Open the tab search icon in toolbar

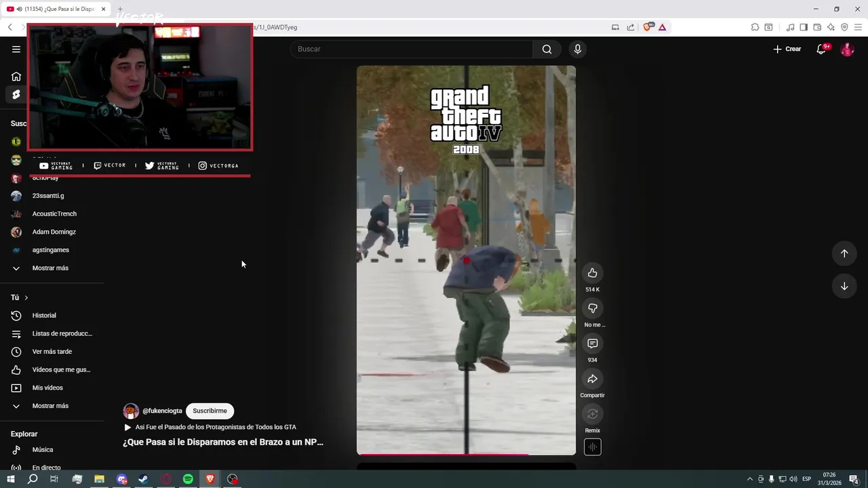coord(768,27)
